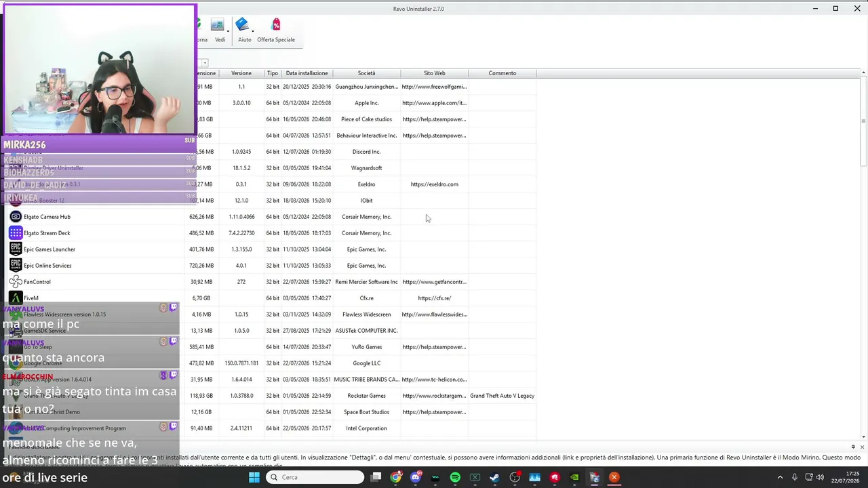Image resolution: width=868 pixels, height=488 pixels.
Task: Open the Aiuto help toolbar button
Action: 244,30
